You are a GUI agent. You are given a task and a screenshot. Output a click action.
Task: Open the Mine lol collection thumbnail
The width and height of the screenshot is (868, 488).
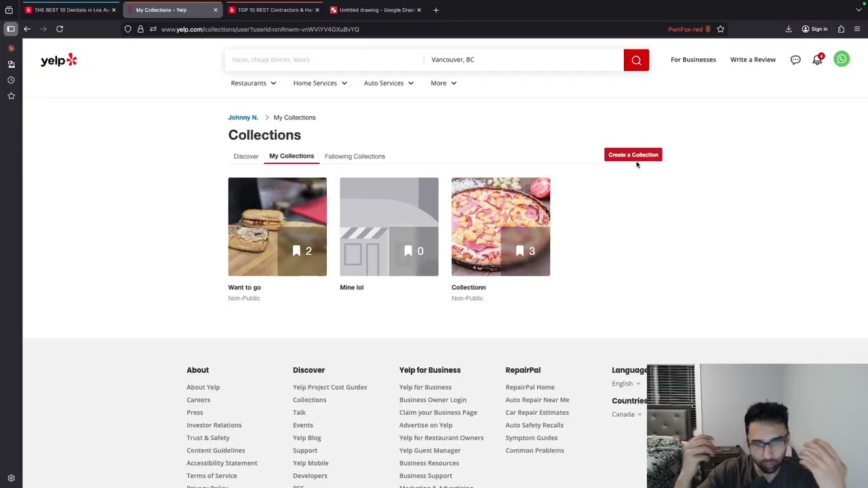tap(389, 226)
